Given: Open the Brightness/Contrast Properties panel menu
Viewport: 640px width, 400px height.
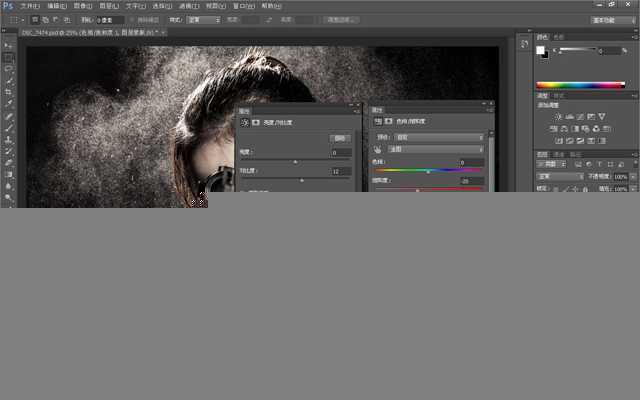Looking at the screenshot, I should (357, 111).
